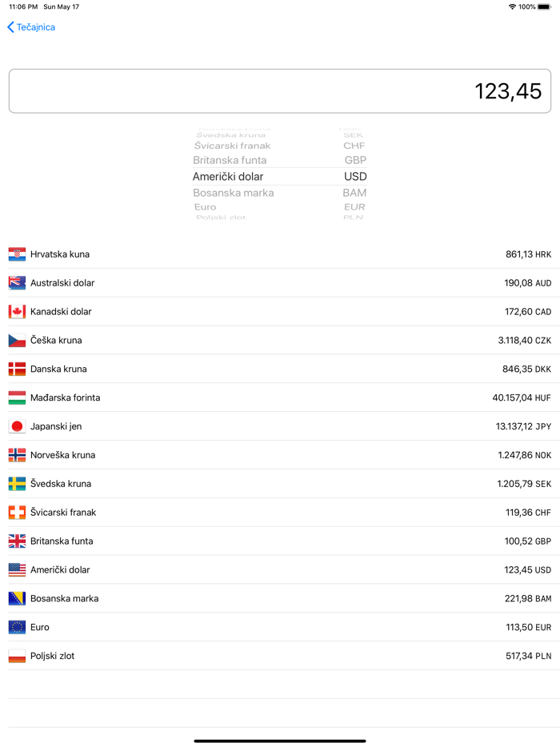The width and height of the screenshot is (560, 747).
Task: Go back to Tečajnica
Action: pyautogui.click(x=31, y=27)
